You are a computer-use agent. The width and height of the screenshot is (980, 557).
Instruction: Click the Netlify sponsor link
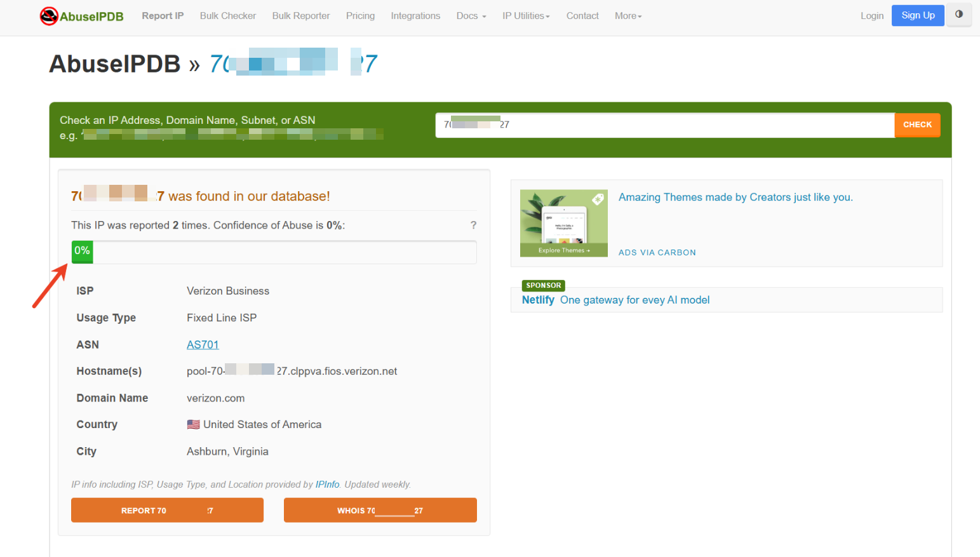click(x=538, y=300)
